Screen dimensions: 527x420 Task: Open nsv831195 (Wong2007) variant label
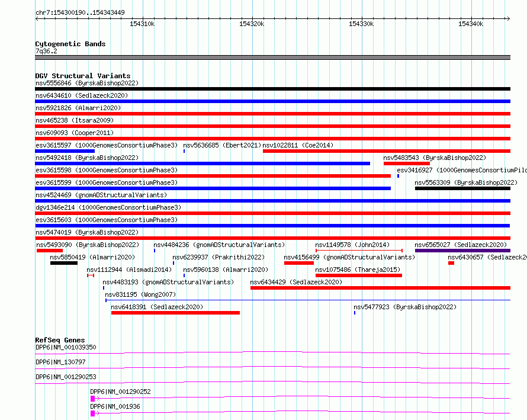140,294
